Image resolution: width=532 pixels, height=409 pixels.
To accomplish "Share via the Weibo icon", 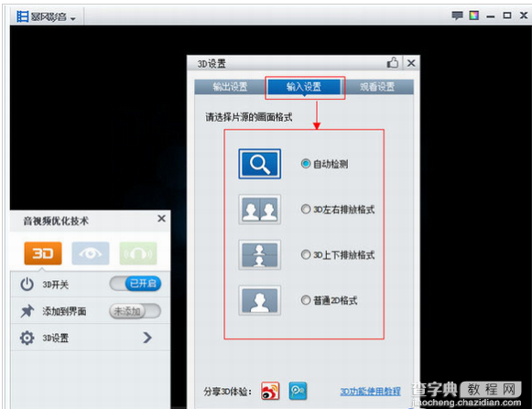I will coord(270,391).
